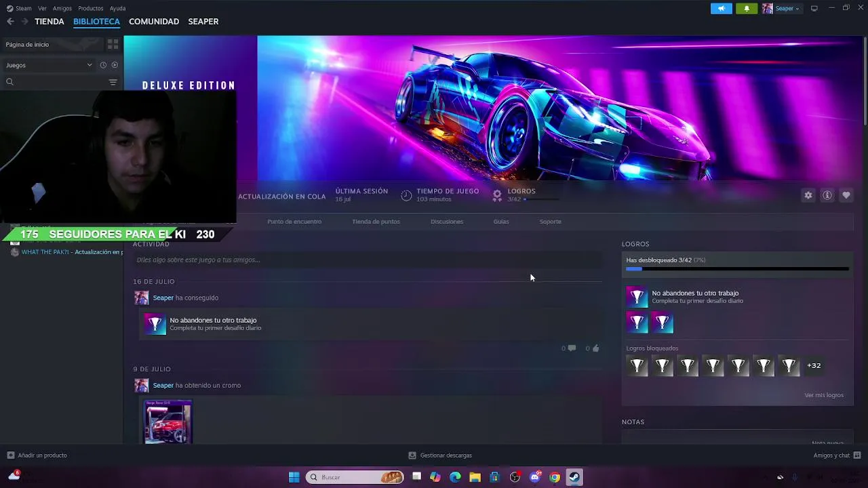Click the forward navigation arrow
Image resolution: width=868 pixels, height=488 pixels.
pyautogui.click(x=24, y=22)
